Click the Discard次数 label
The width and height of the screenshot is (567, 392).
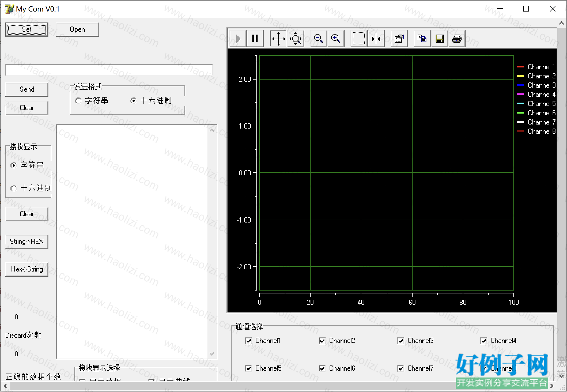pos(23,335)
